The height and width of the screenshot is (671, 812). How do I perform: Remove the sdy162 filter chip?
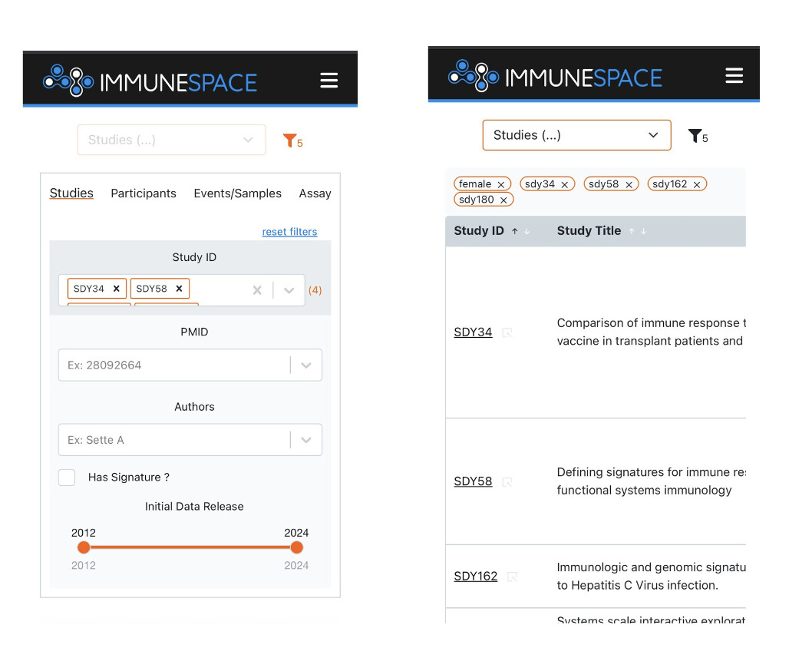coord(697,184)
